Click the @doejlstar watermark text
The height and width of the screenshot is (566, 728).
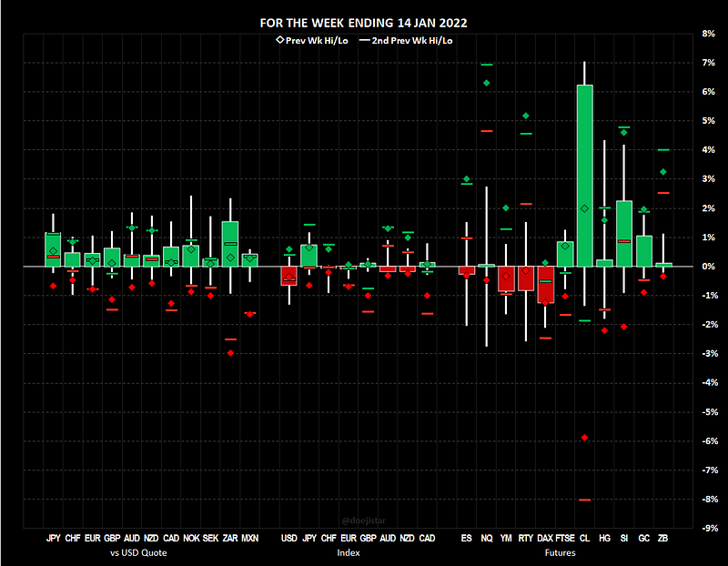pos(363,521)
